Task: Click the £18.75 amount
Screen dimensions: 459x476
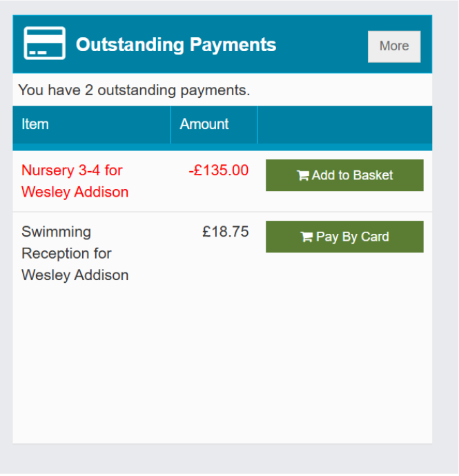Action: tap(225, 232)
